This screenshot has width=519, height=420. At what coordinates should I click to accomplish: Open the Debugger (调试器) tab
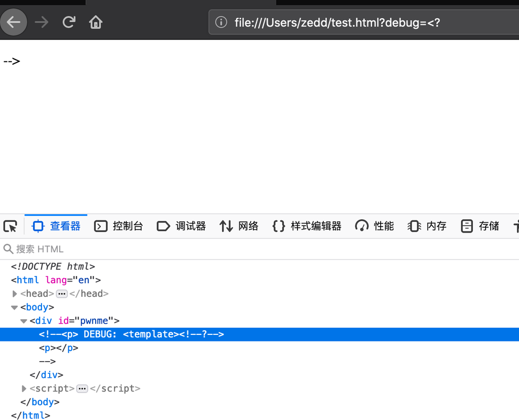coord(181,226)
